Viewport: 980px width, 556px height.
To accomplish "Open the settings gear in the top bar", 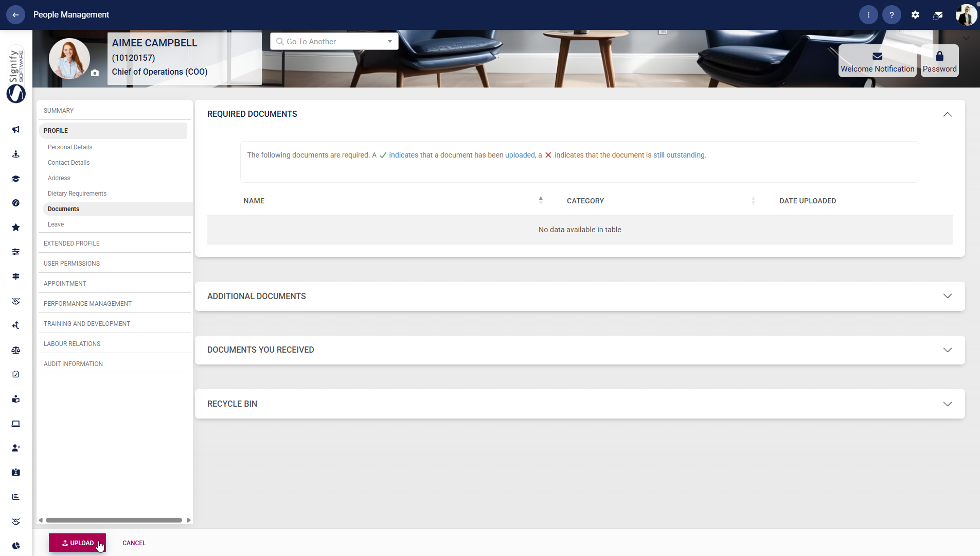I will point(915,14).
